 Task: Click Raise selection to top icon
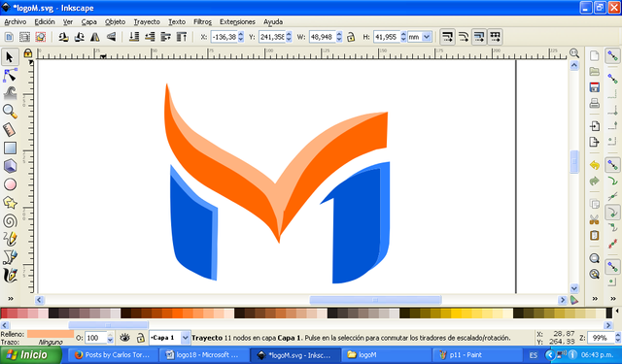182,37
